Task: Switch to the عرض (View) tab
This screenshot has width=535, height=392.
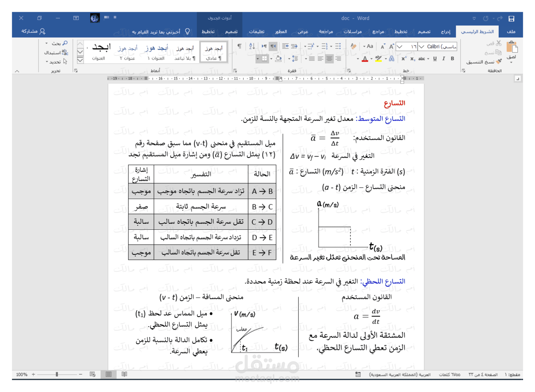Action: (x=303, y=32)
